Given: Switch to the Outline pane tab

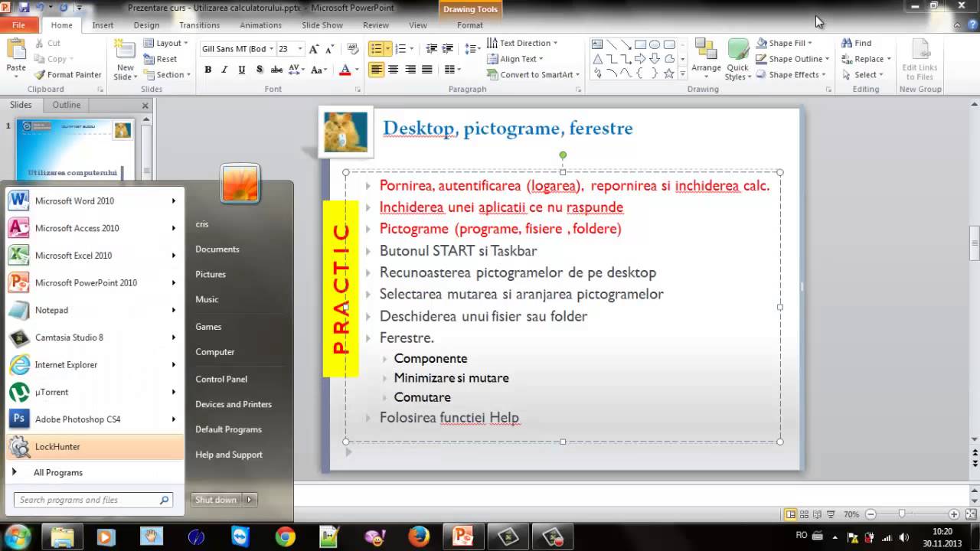Looking at the screenshot, I should [67, 105].
